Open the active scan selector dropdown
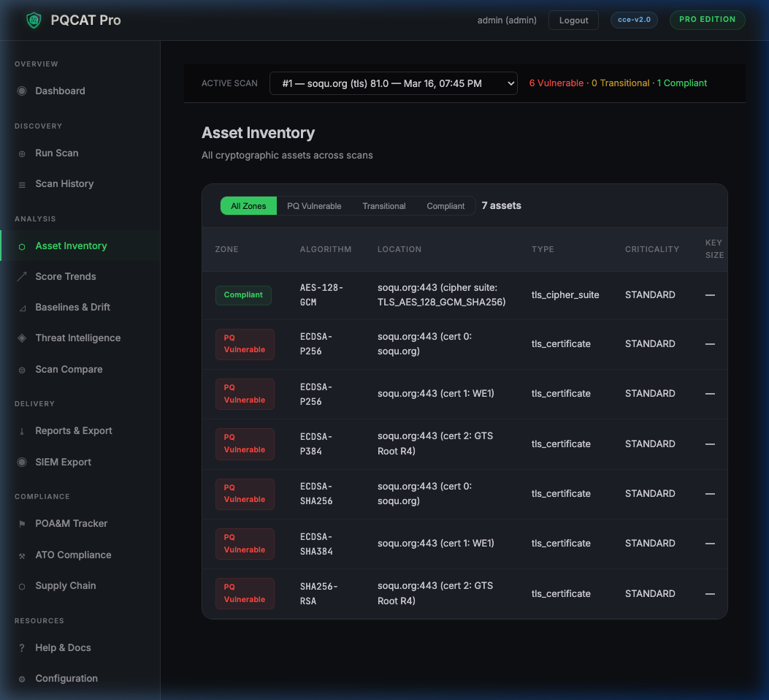Image resolution: width=769 pixels, height=700 pixels. [394, 83]
